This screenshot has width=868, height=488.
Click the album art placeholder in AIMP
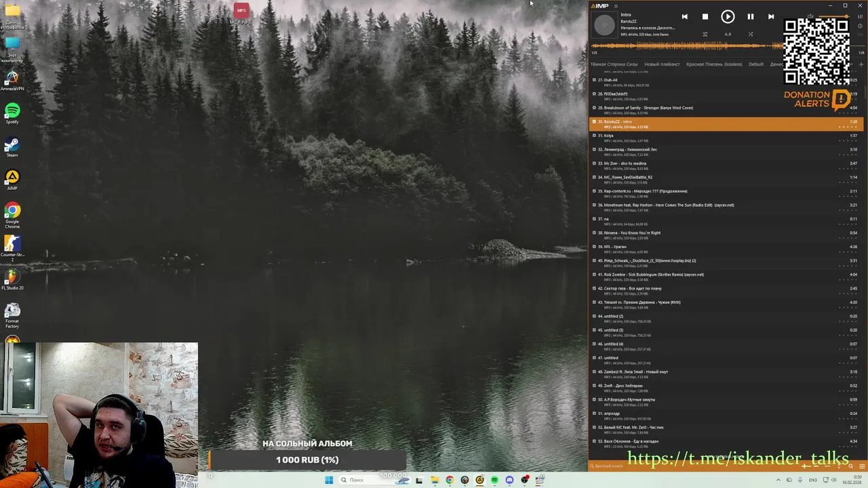[x=604, y=25]
